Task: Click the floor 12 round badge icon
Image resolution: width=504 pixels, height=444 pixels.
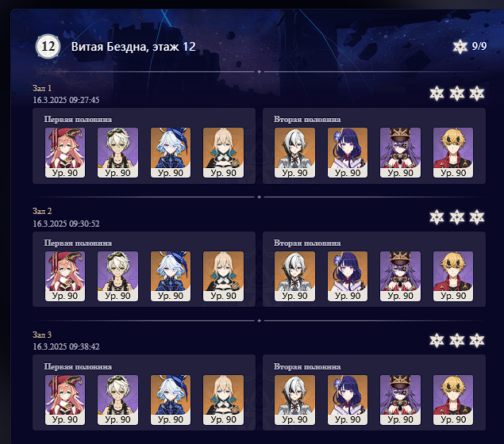Action: coord(48,47)
